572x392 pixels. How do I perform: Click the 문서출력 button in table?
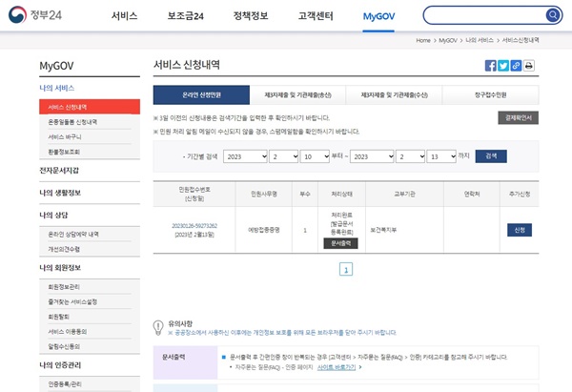click(x=340, y=243)
